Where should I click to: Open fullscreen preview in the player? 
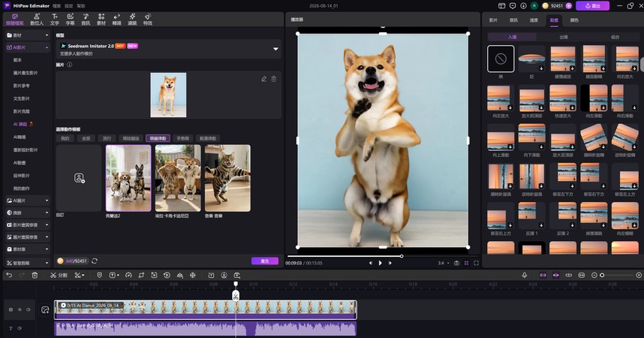pos(476,263)
